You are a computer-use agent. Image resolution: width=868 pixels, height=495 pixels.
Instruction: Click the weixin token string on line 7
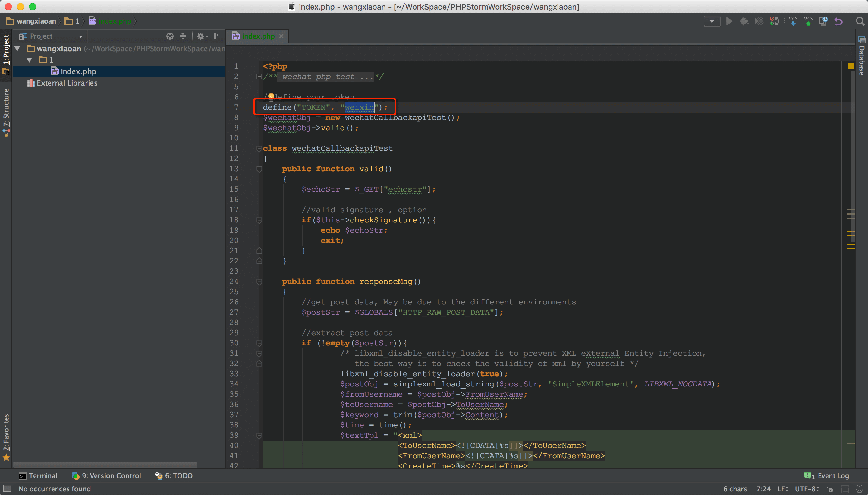[x=359, y=107]
